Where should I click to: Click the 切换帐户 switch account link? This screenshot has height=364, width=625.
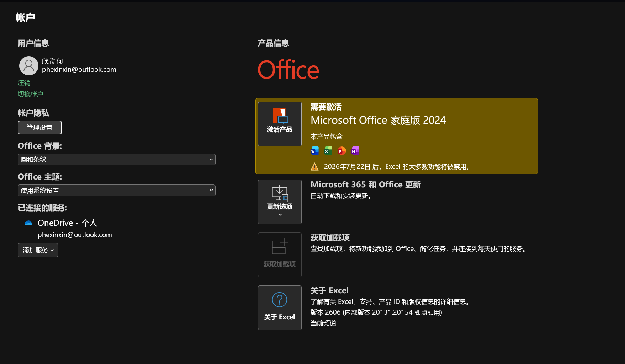(31, 94)
